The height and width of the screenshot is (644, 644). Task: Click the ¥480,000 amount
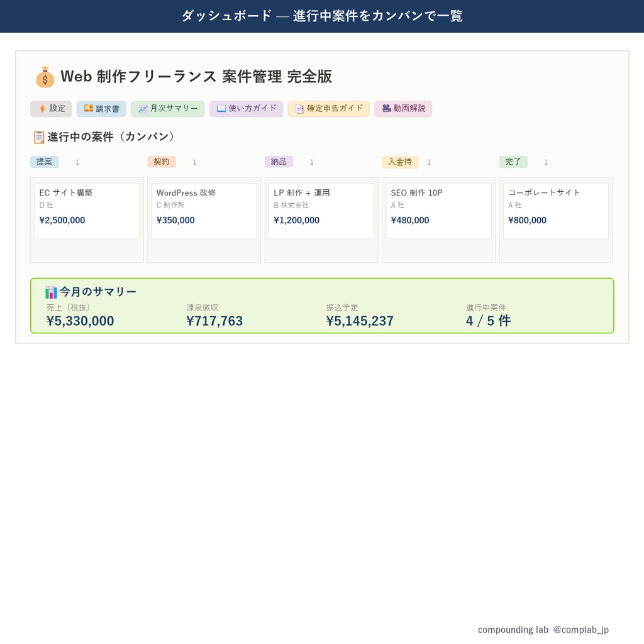coord(410,221)
